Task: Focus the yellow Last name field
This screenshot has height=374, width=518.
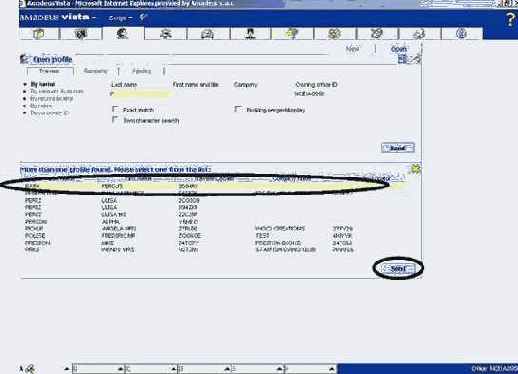Action: tap(141, 94)
